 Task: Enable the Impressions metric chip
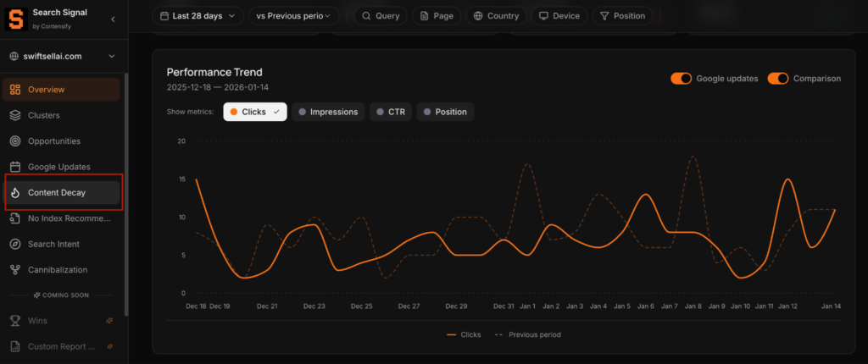coord(328,112)
